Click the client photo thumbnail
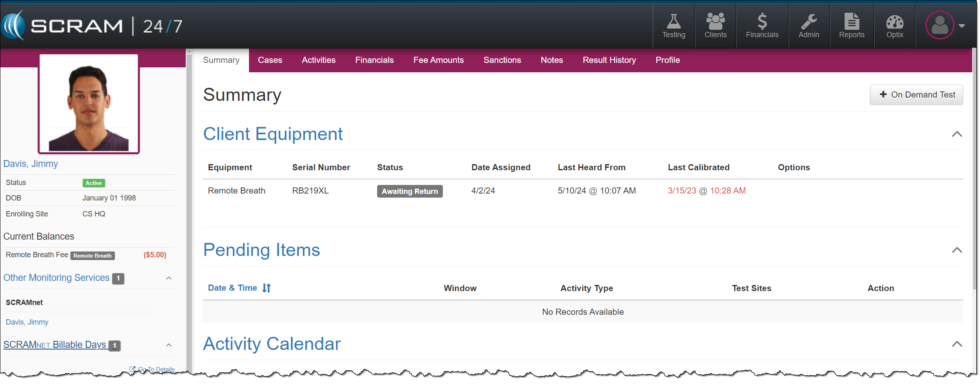The height and width of the screenshot is (385, 980). pos(89,104)
